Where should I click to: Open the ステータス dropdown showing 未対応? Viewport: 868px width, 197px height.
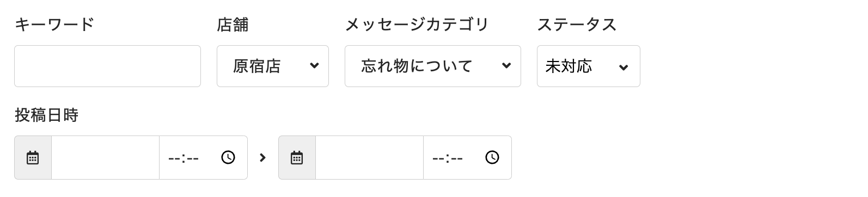tap(589, 66)
